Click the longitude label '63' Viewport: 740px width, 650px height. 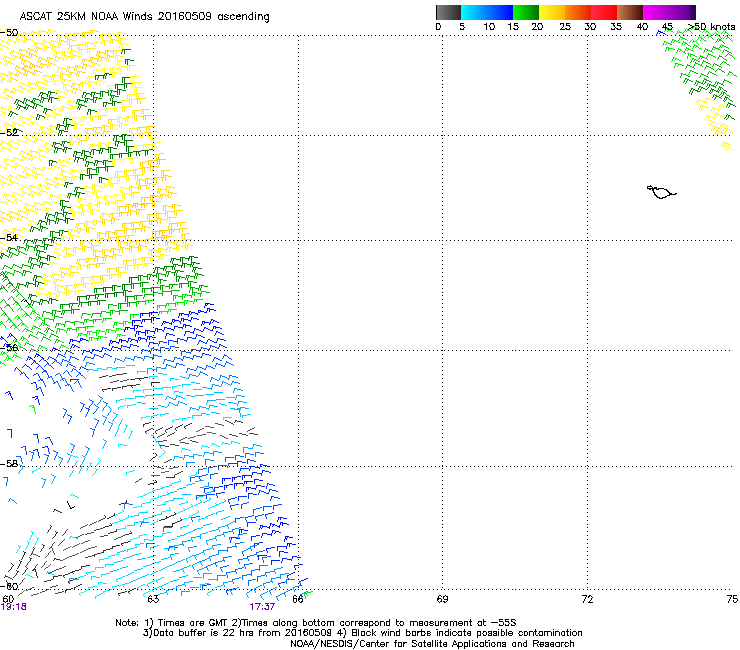153,599
